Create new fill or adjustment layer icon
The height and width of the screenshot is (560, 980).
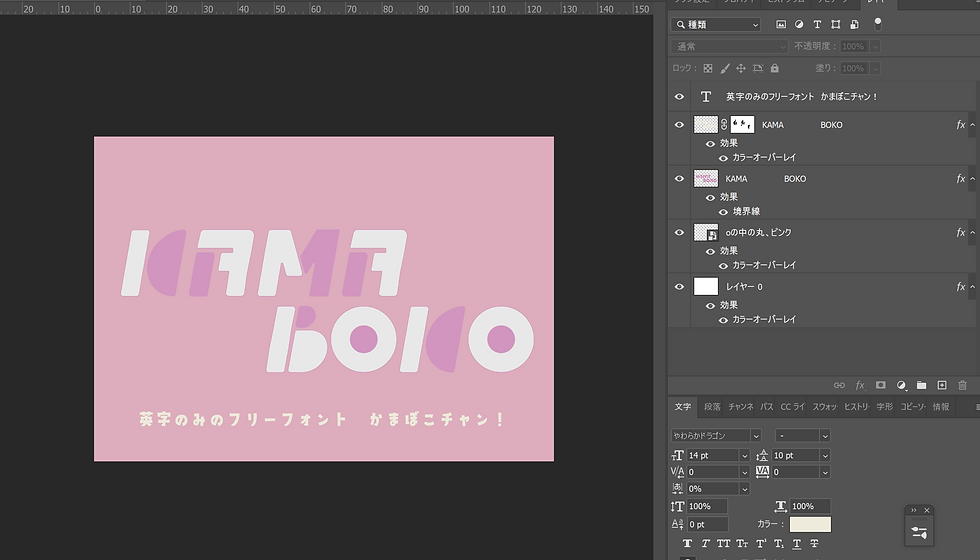(x=901, y=385)
